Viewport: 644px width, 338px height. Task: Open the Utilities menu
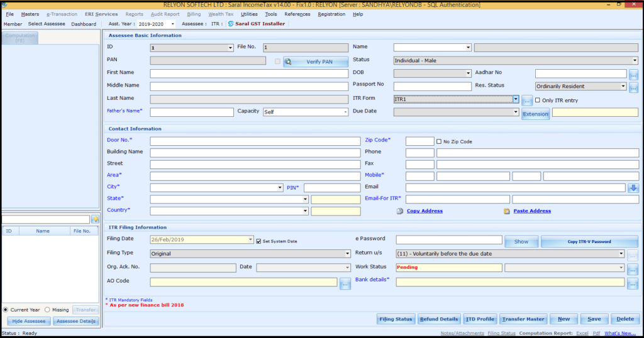pyautogui.click(x=249, y=14)
